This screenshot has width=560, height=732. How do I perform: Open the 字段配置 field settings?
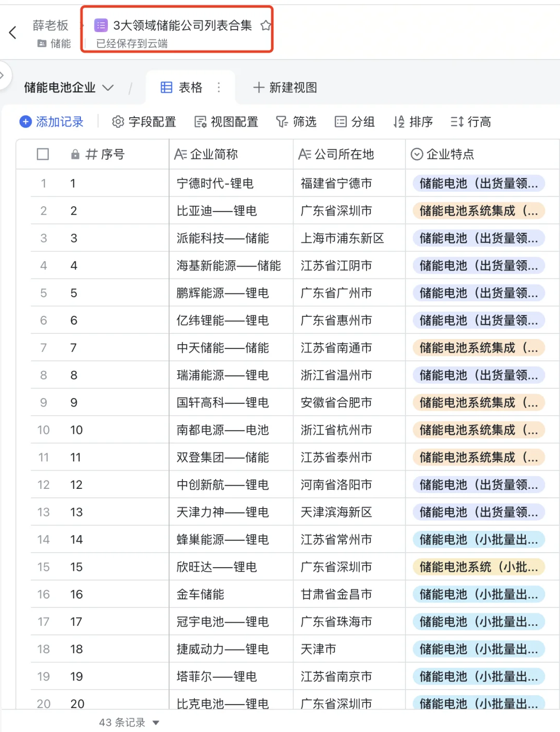click(x=144, y=122)
